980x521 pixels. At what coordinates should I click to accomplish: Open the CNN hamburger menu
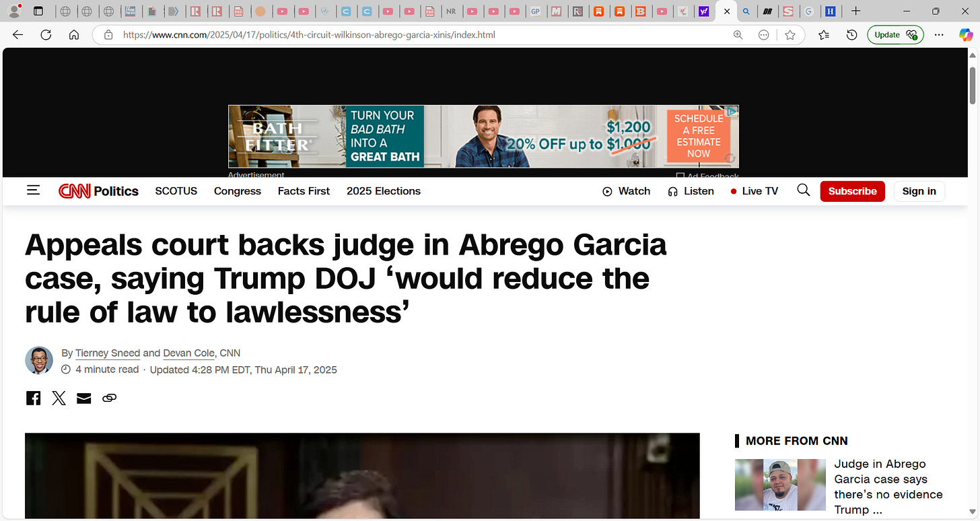point(34,191)
